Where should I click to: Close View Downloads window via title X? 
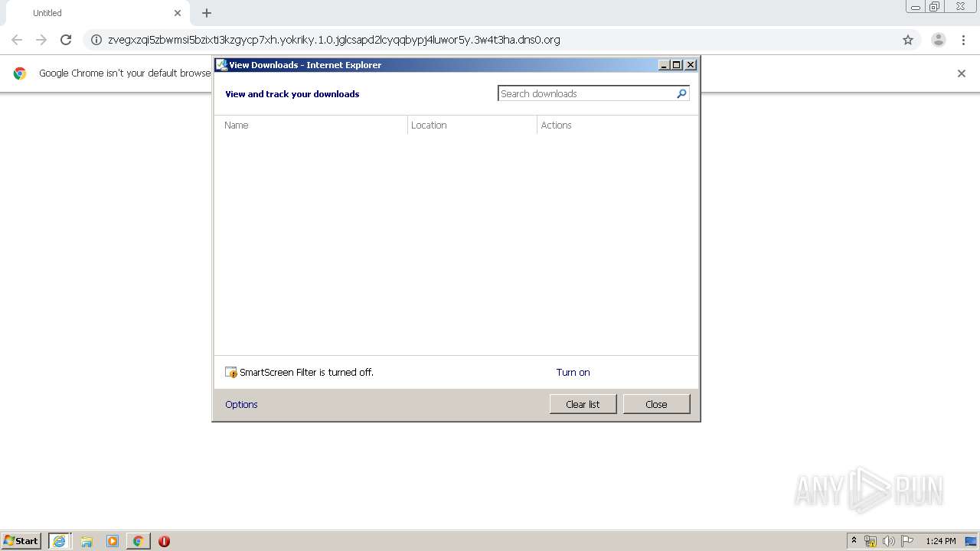pos(691,65)
